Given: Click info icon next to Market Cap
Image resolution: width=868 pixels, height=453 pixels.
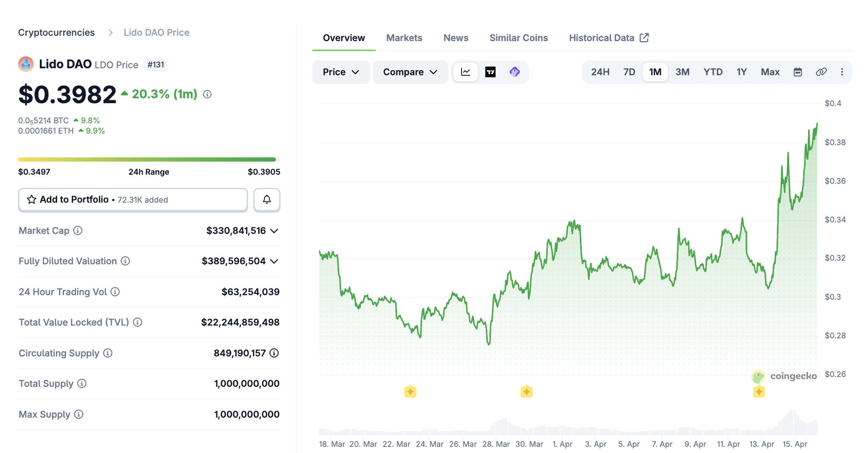Looking at the screenshot, I should [78, 231].
